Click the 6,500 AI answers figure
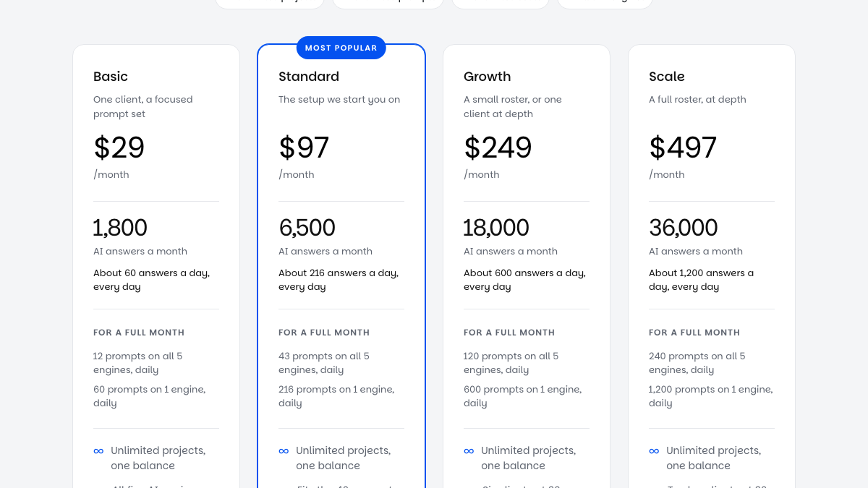The image size is (868, 488). pyautogui.click(x=307, y=228)
